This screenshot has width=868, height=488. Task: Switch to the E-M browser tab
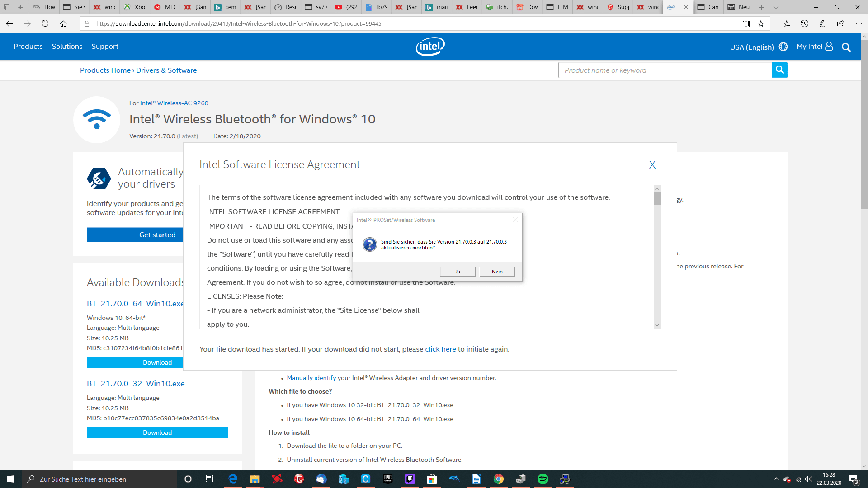point(557,7)
